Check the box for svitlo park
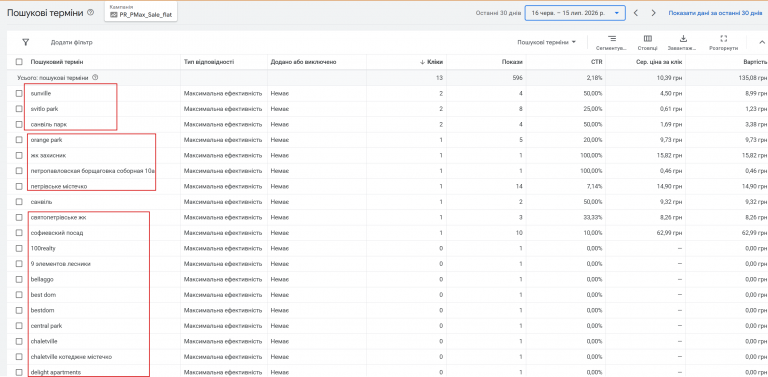Viewport: 768px width, 377px height. (19, 109)
